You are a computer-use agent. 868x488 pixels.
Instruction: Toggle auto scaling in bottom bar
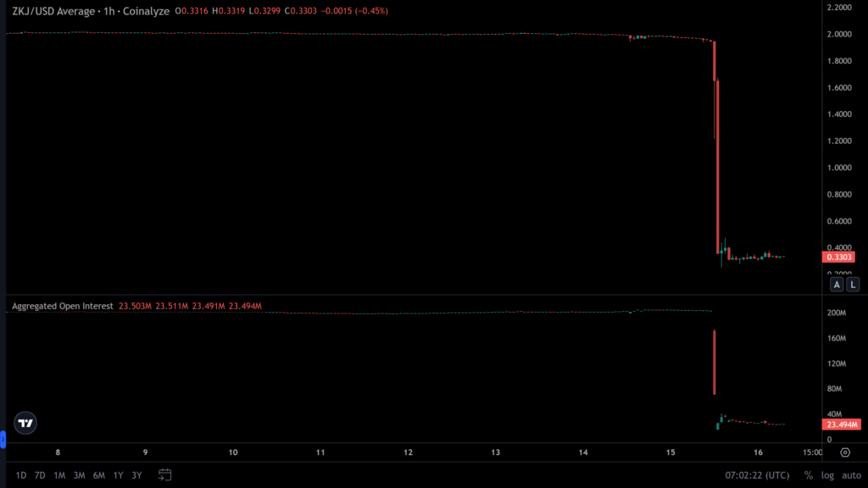coord(851,475)
